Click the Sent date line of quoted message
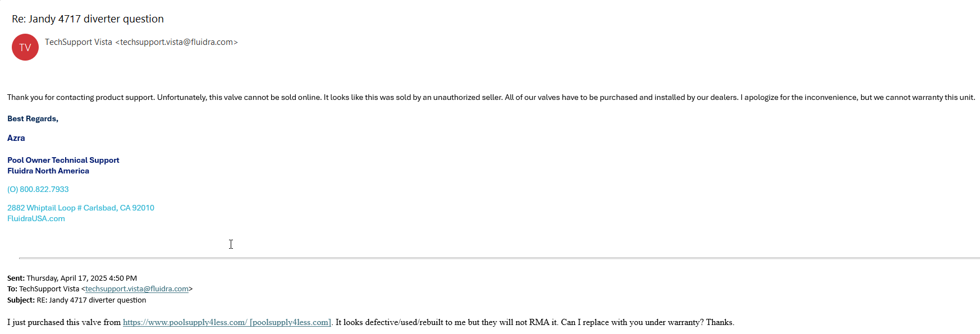Viewport: 980px width, 334px height. tap(72, 278)
